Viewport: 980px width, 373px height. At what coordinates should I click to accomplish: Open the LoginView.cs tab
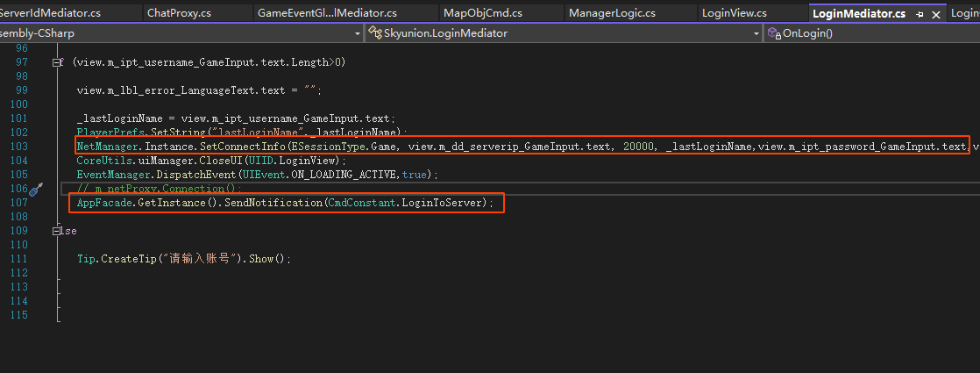point(734,13)
